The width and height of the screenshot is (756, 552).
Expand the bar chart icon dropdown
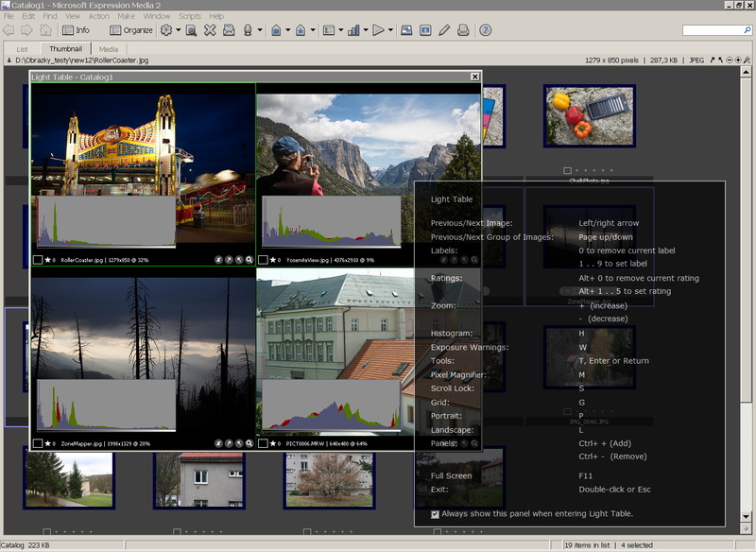pyautogui.click(x=366, y=30)
